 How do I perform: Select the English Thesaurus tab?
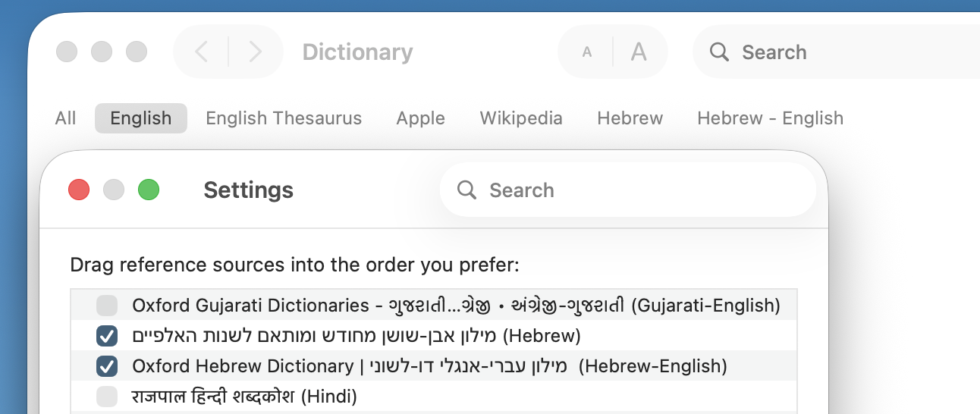point(284,118)
